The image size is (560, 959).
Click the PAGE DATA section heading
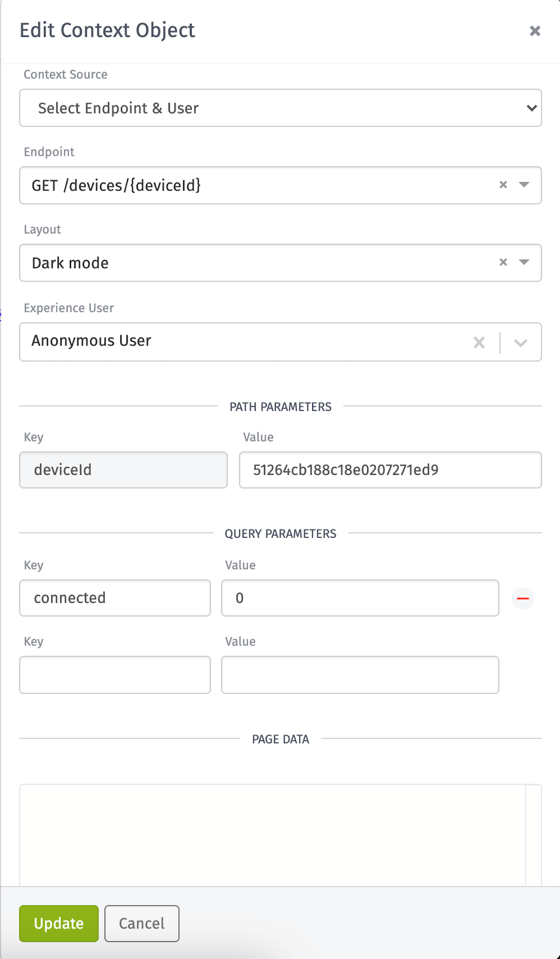tap(280, 739)
